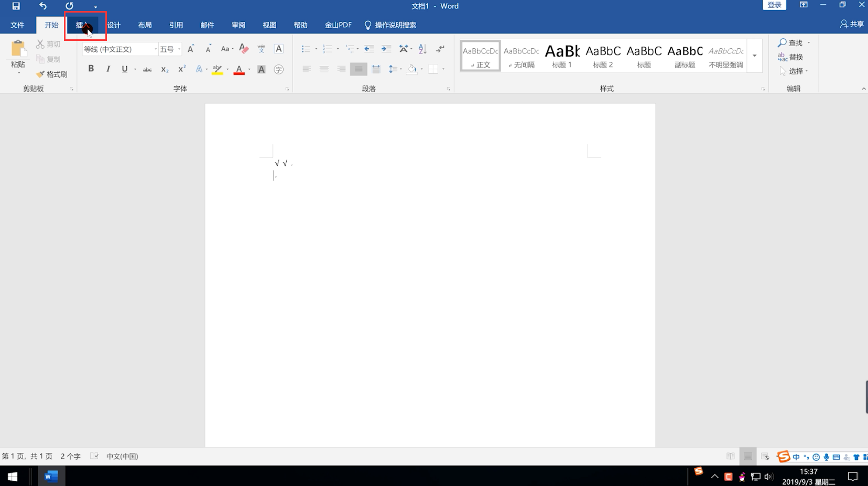Apply subscript formatting
Image resolution: width=868 pixels, height=486 pixels.
coord(165,69)
